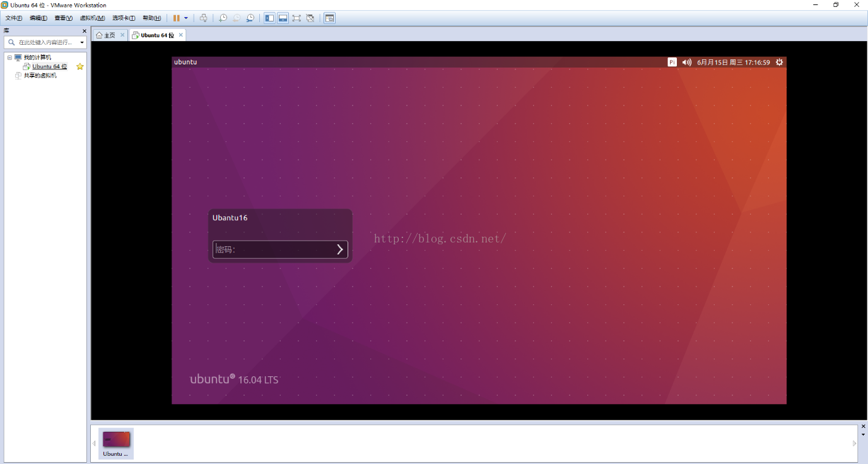Toggle favorite star for Ubuntu 64 位
The image size is (868, 464).
pos(80,66)
